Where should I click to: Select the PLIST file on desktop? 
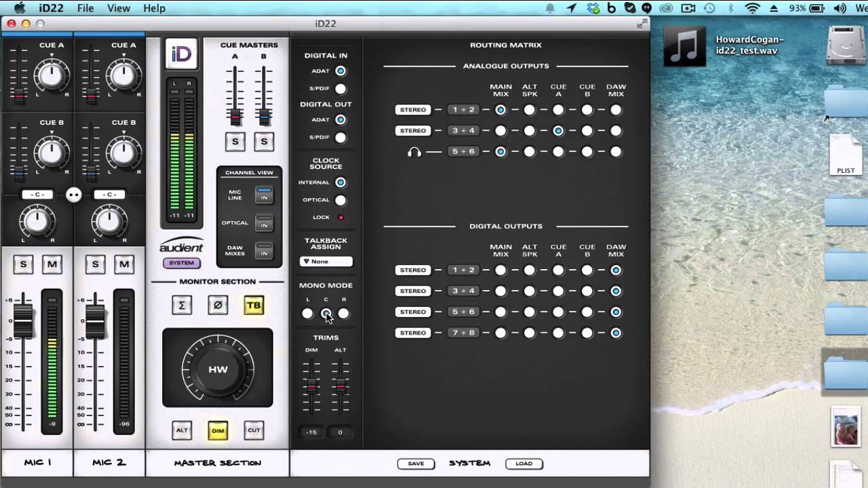[x=845, y=155]
